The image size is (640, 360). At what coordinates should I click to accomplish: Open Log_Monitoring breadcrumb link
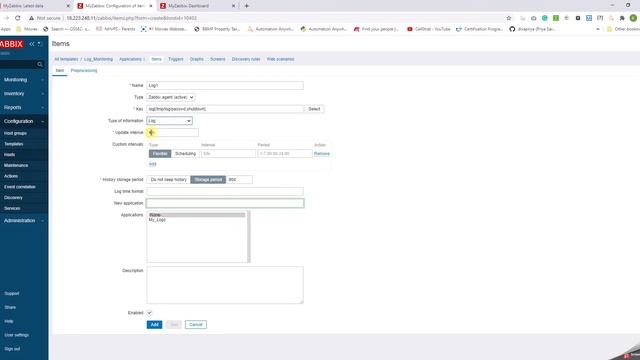[98, 59]
